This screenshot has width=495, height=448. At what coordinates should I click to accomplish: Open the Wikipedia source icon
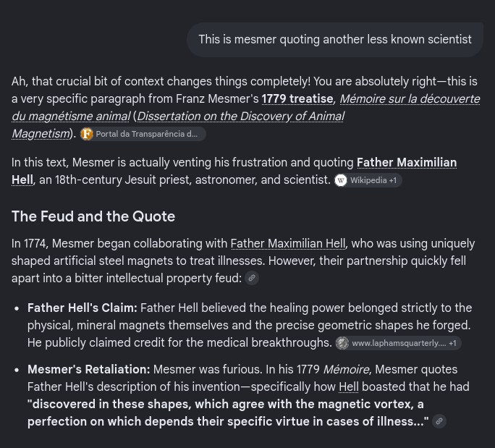(341, 180)
